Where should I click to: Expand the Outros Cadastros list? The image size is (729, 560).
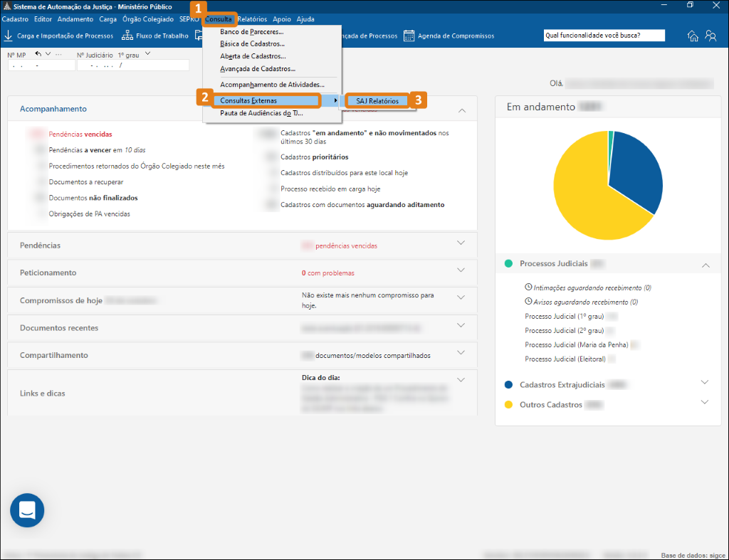(x=704, y=402)
